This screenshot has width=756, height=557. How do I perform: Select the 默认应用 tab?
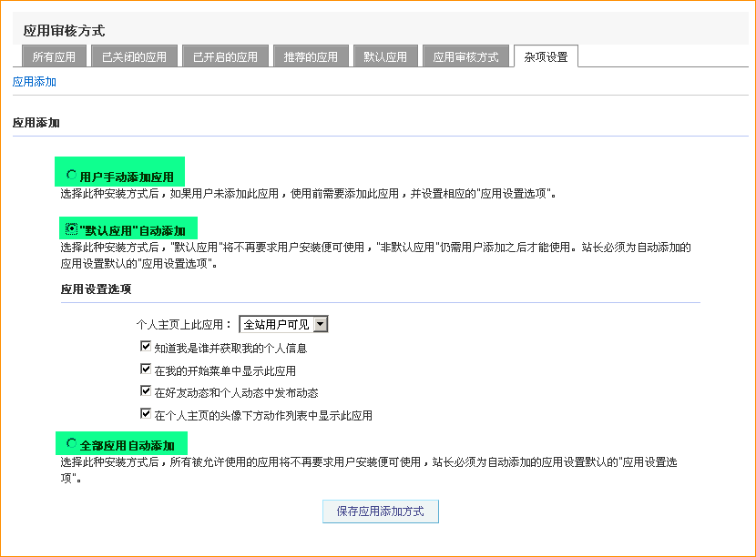[385, 56]
